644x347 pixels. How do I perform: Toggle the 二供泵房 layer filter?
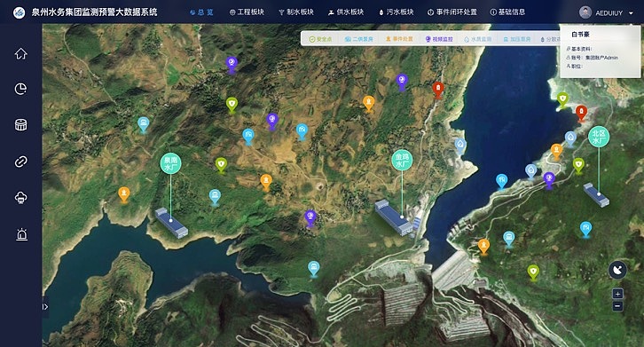tap(358, 39)
